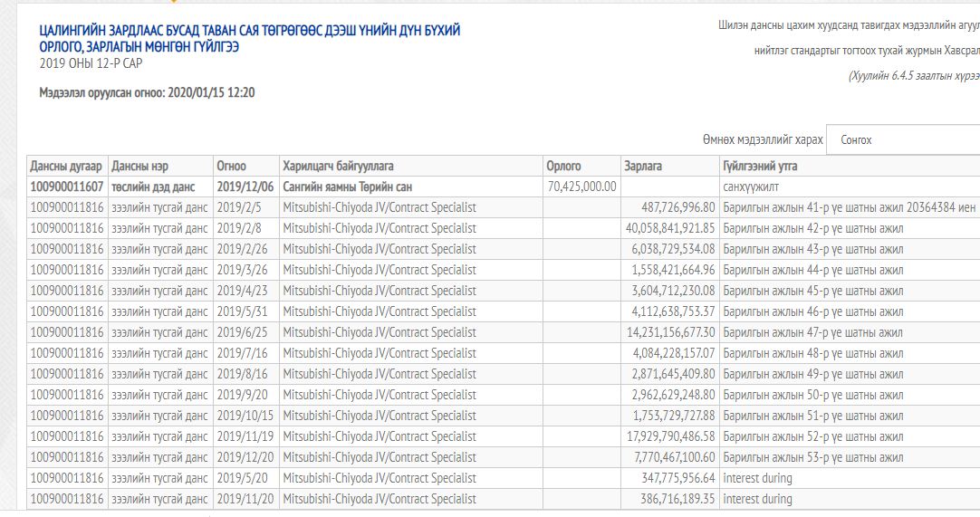Open the Сонгох dropdown for previous data

(x=902, y=140)
